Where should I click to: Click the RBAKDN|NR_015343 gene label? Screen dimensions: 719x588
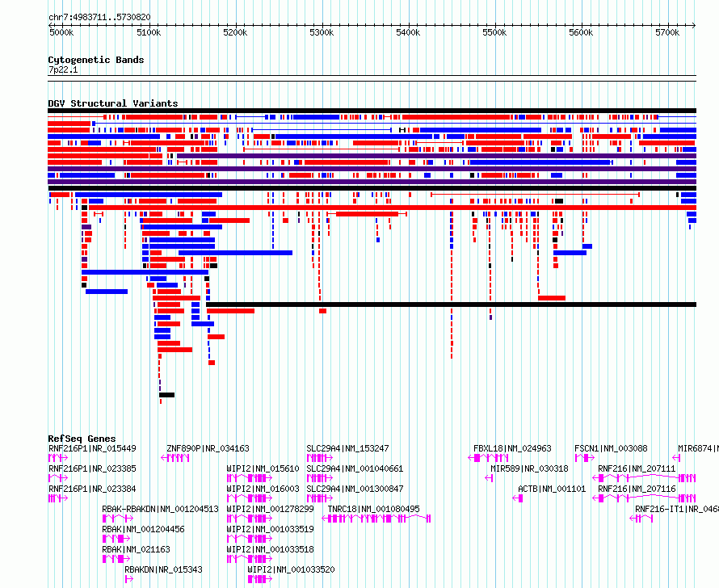pyautogui.click(x=163, y=569)
